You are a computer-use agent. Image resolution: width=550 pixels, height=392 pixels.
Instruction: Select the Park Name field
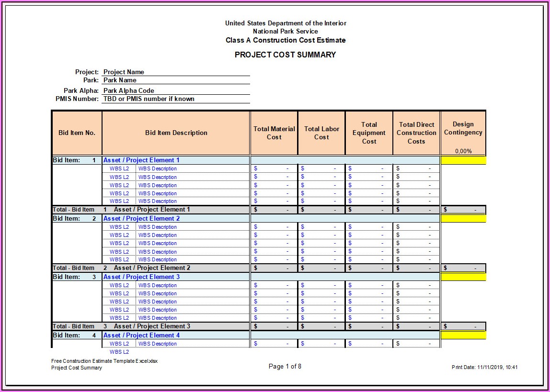pyautogui.click(x=175, y=80)
